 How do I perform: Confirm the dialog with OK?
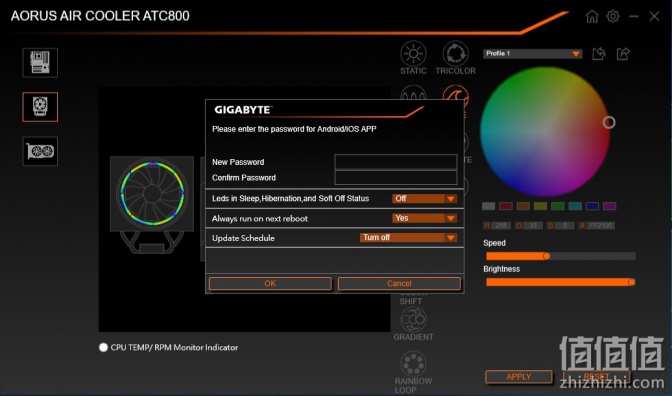pos(270,283)
